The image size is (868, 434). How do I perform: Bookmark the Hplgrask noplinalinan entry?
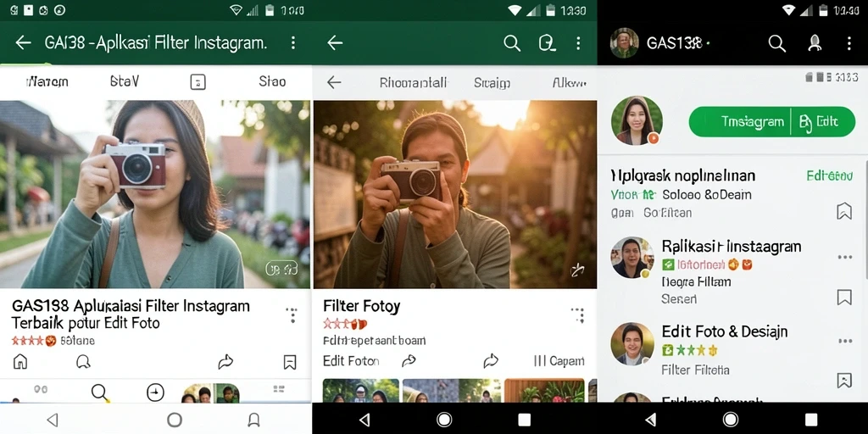[x=843, y=211]
